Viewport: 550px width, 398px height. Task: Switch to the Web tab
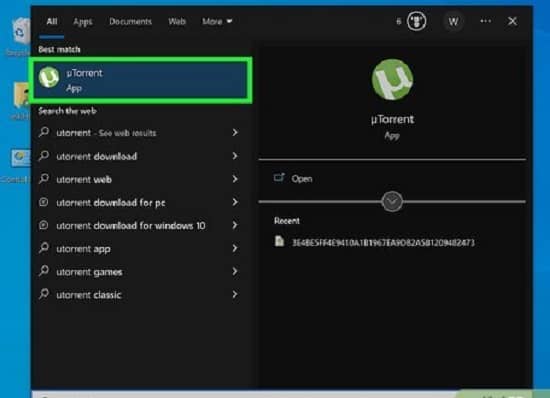pos(177,21)
